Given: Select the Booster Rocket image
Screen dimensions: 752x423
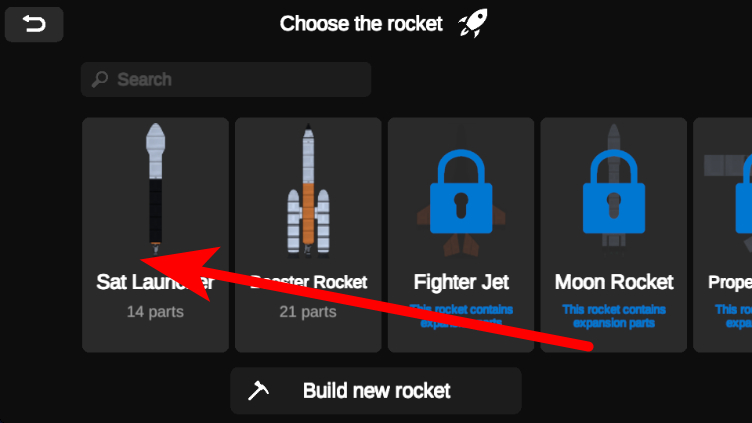Looking at the screenshot, I should pos(308,188).
